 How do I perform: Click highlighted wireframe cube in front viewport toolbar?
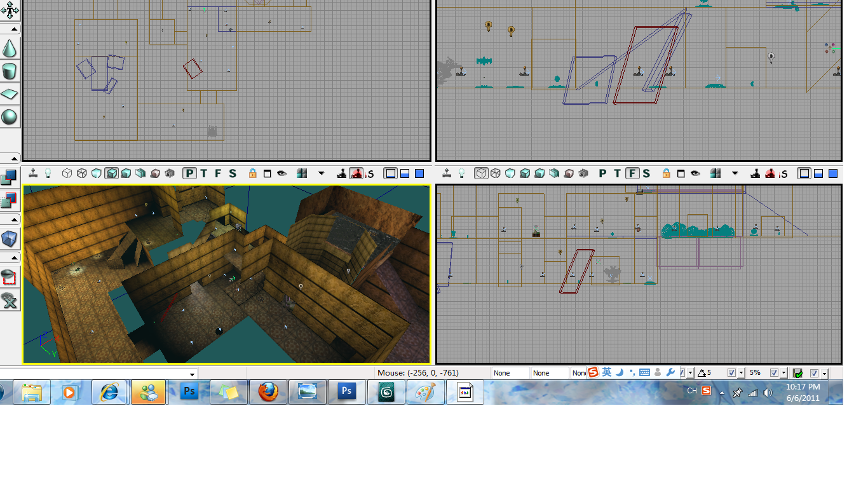coord(481,173)
